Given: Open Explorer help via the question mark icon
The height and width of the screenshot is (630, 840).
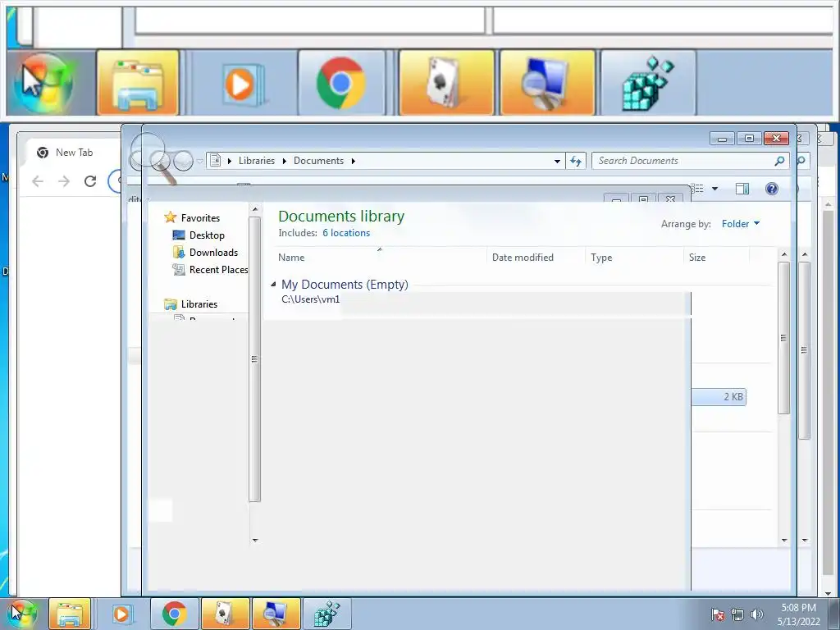Looking at the screenshot, I should [771, 189].
